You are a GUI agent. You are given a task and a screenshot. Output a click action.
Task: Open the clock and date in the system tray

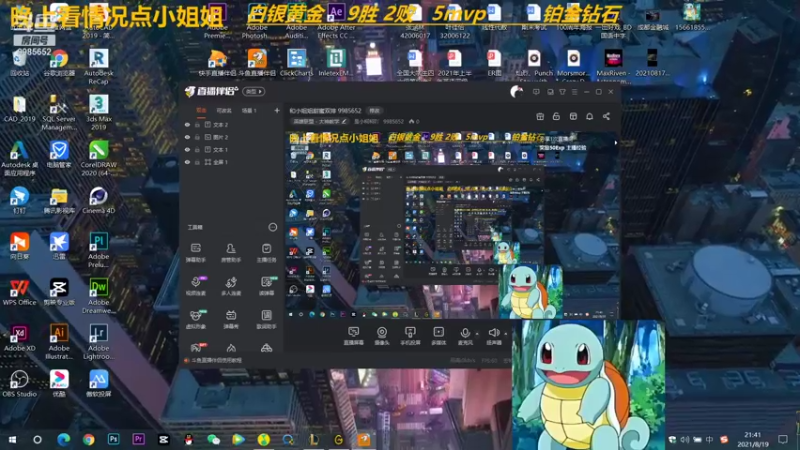coord(753,439)
